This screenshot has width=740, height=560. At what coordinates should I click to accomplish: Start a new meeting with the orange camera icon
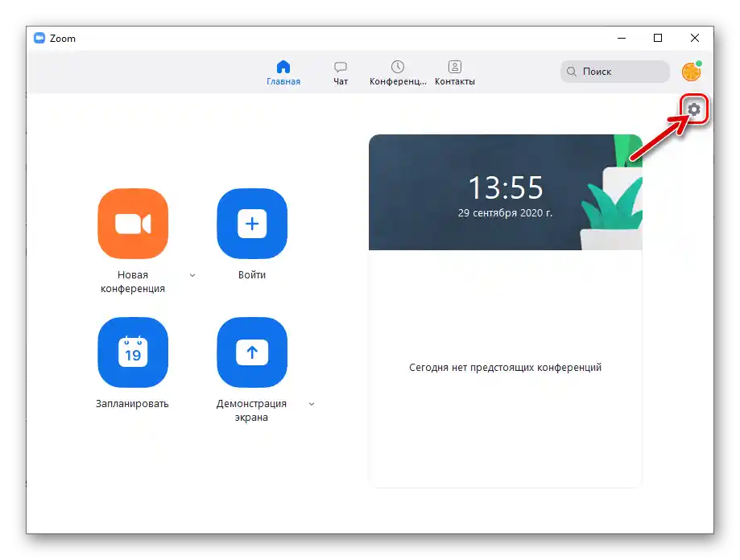pyautogui.click(x=133, y=224)
